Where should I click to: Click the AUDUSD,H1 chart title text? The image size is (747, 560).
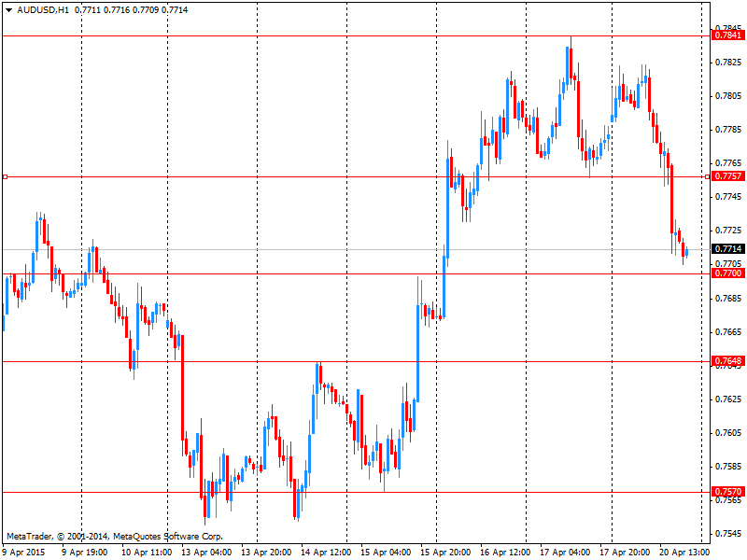(43, 10)
